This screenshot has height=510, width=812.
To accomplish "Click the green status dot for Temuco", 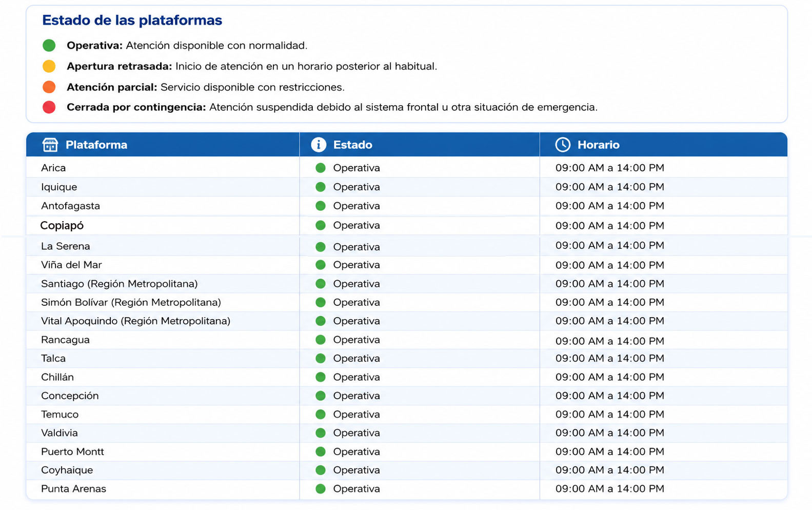I will click(321, 414).
